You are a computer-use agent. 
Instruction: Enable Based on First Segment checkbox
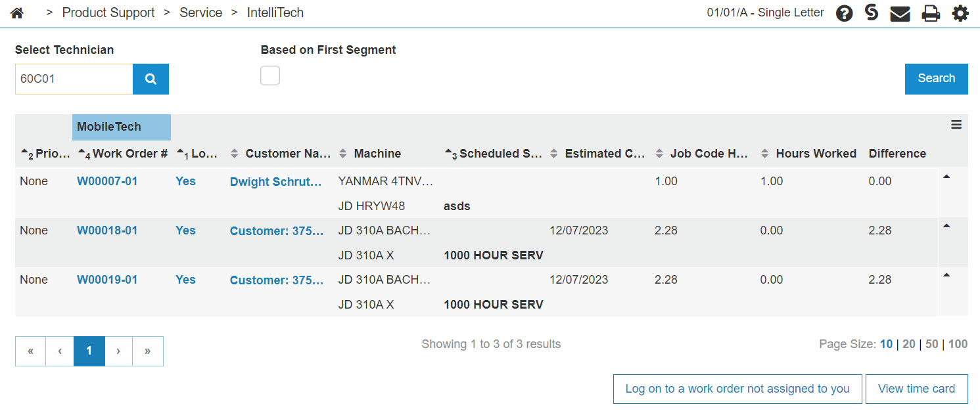[x=270, y=76]
